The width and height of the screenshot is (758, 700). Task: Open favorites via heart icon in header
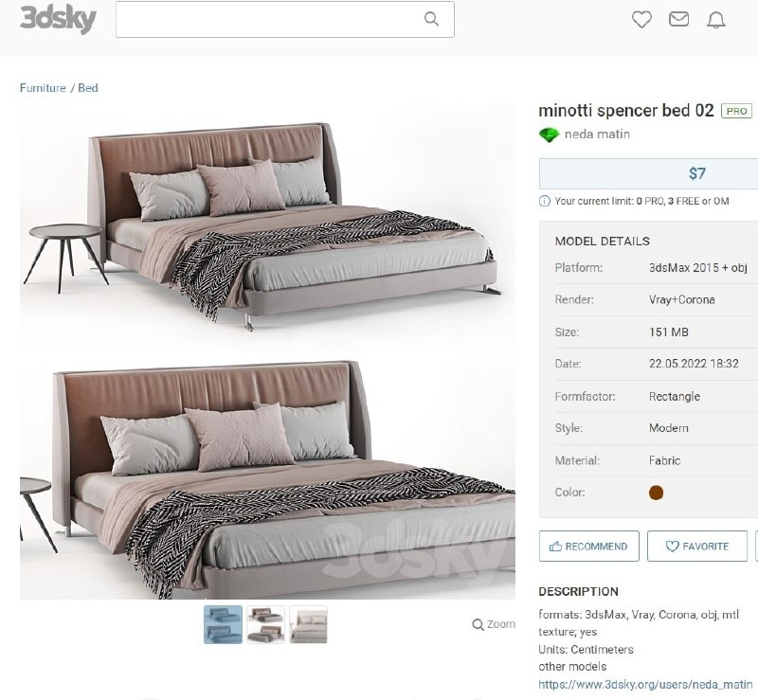click(641, 19)
